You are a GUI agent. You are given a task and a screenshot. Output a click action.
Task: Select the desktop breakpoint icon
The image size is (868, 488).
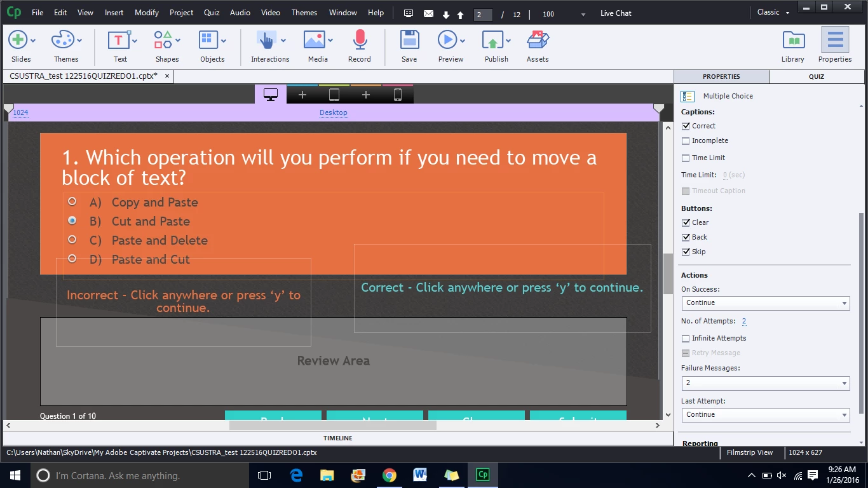point(271,95)
